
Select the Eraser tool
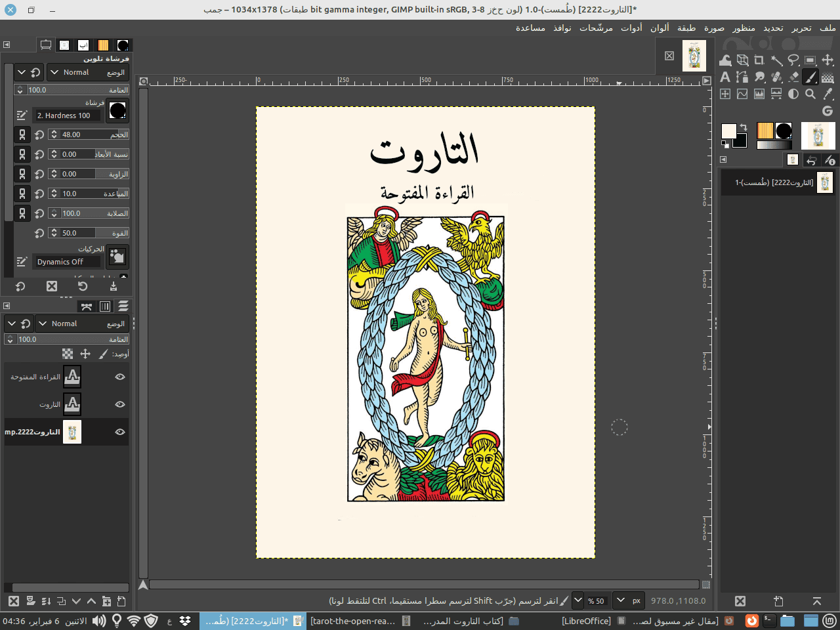tap(793, 77)
